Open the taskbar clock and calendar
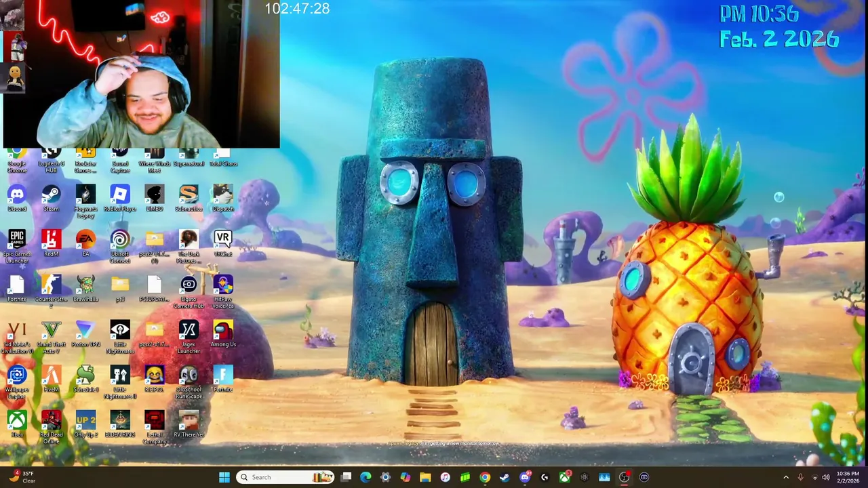868x488 pixels. coord(848,477)
